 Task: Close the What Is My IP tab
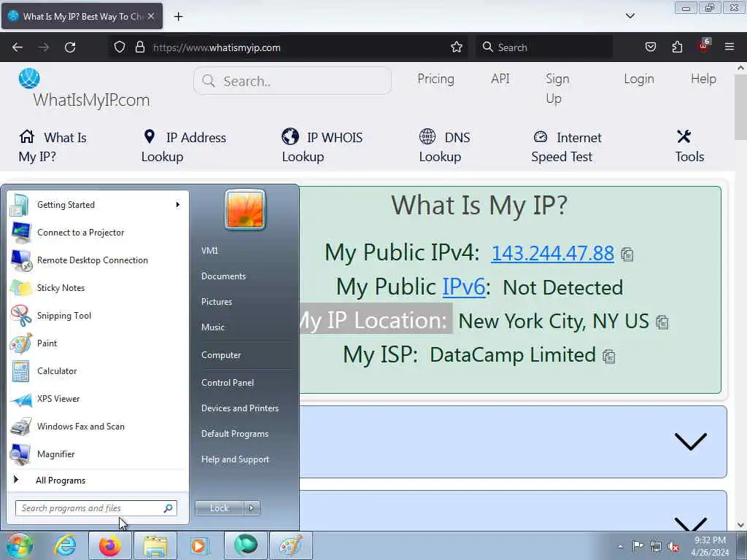pyautogui.click(x=151, y=16)
